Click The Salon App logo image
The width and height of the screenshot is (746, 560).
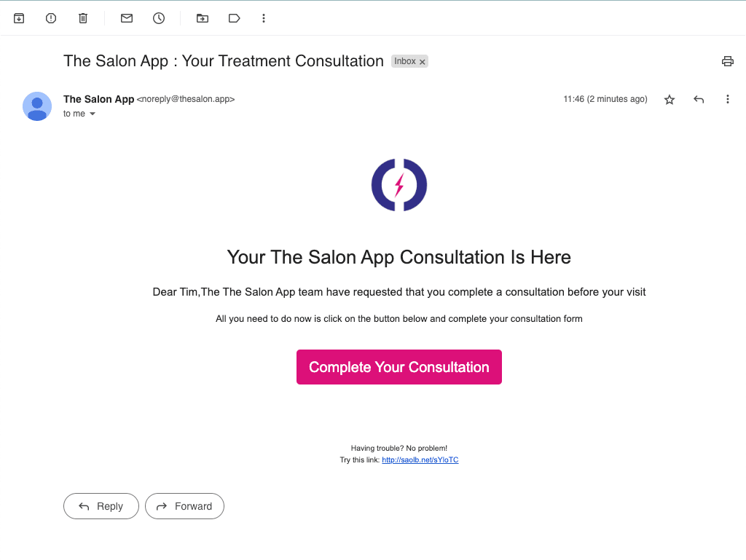399,185
